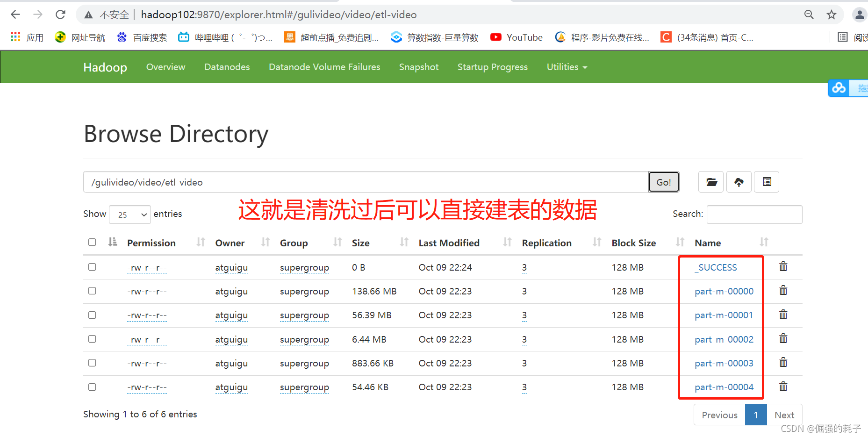Open the Show 25 entries dropdown
868x437 pixels.
pos(130,215)
